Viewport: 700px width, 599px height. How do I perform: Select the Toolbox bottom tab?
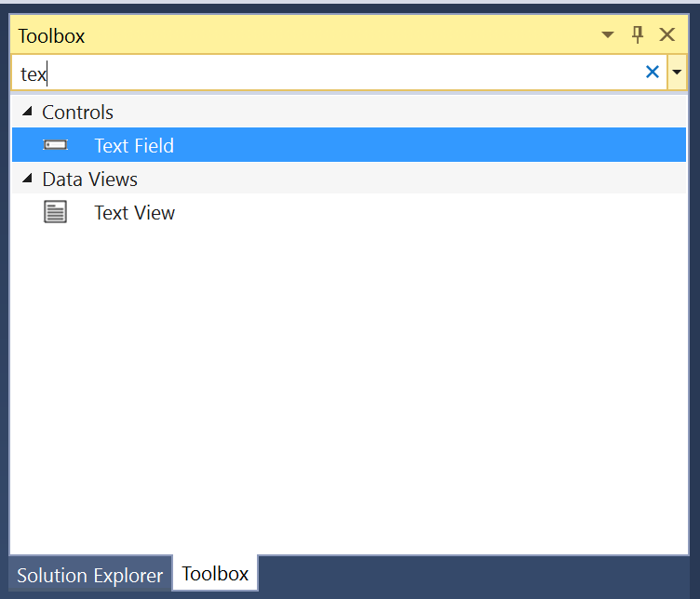215,574
